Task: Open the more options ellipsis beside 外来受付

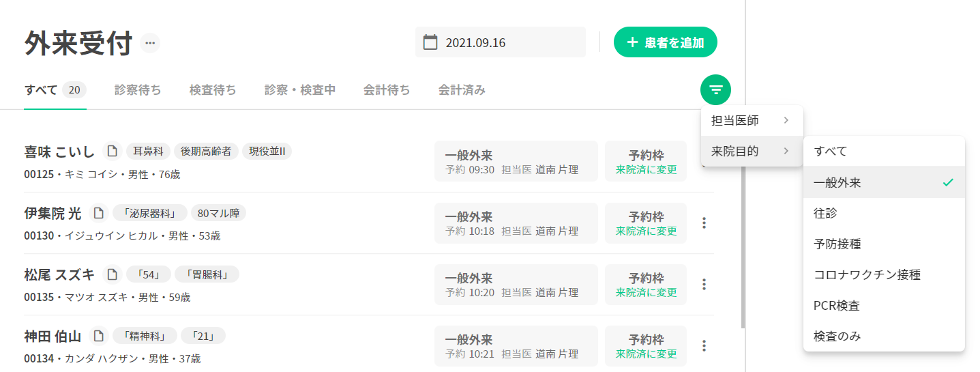Action: click(x=150, y=43)
